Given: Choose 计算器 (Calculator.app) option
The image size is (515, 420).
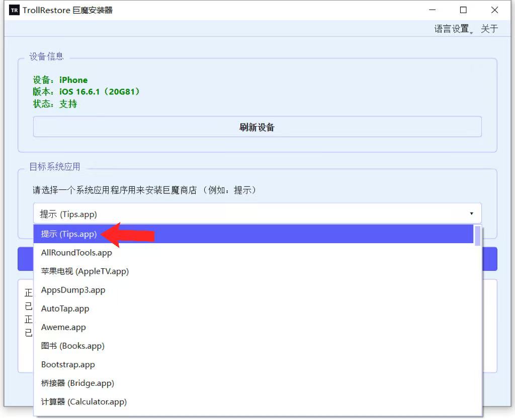Looking at the screenshot, I should click(x=253, y=402).
